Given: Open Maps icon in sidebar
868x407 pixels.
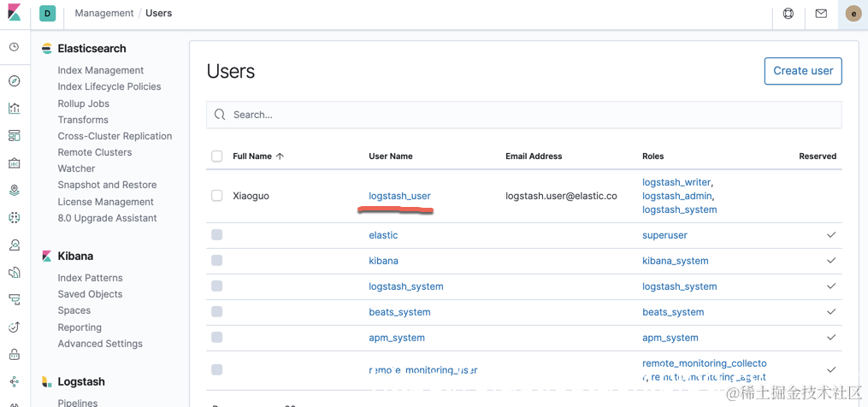Looking at the screenshot, I should [15, 191].
